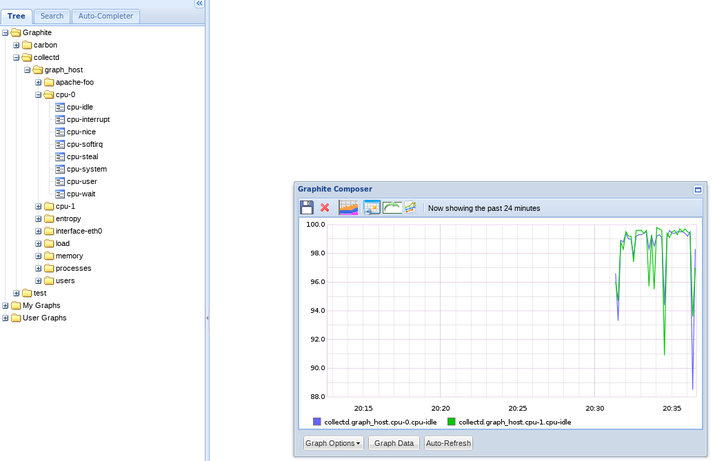The image size is (715, 461).
Task: Open the Graph Options dropdown menu
Action: 333,443
